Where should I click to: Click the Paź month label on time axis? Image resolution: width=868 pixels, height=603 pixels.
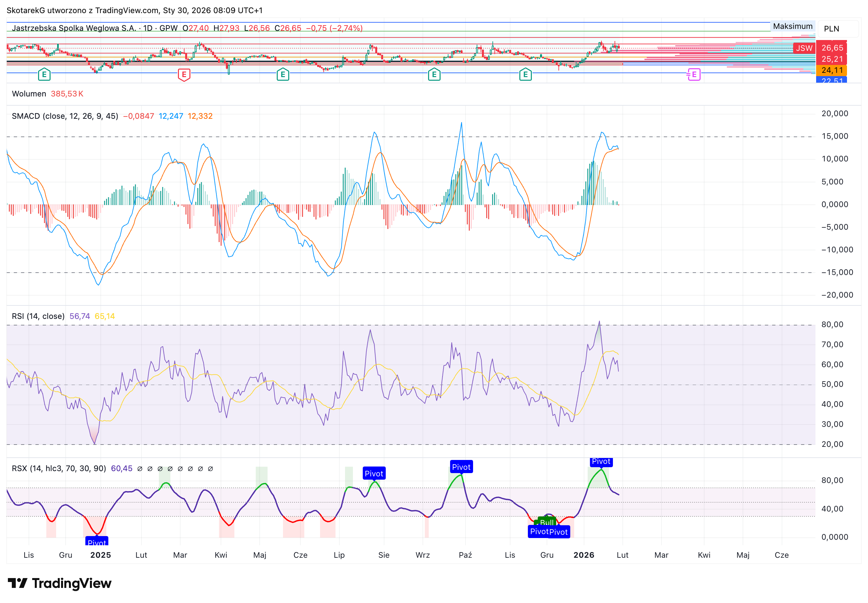click(x=466, y=555)
